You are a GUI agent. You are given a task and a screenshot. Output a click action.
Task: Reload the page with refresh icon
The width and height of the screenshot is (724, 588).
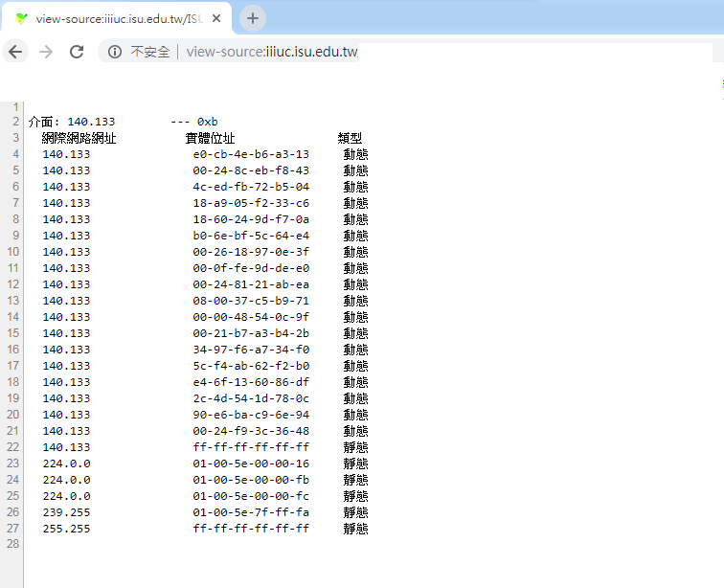(77, 52)
